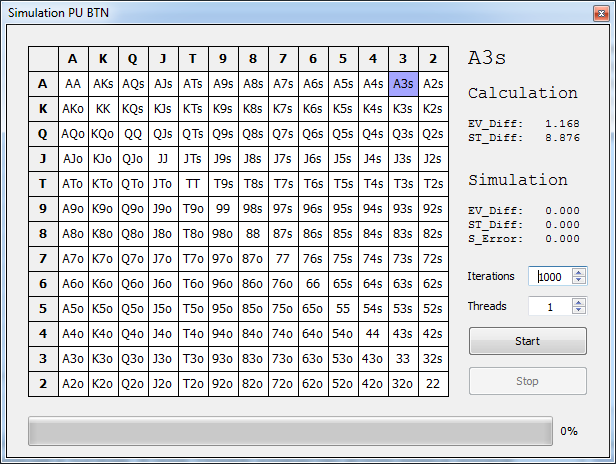The image size is (616, 464).
Task: Close the Simulation PU BTN window
Action: [x=596, y=11]
